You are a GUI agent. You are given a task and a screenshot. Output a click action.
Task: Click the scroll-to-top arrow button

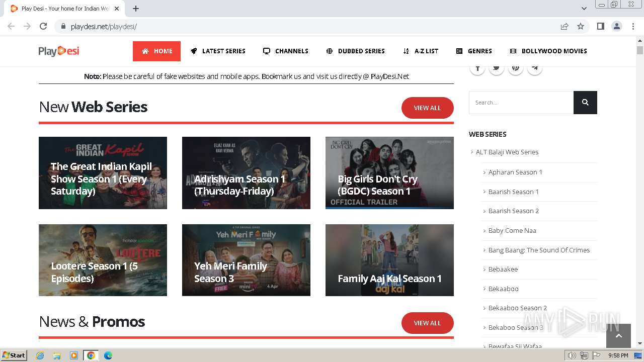618,336
